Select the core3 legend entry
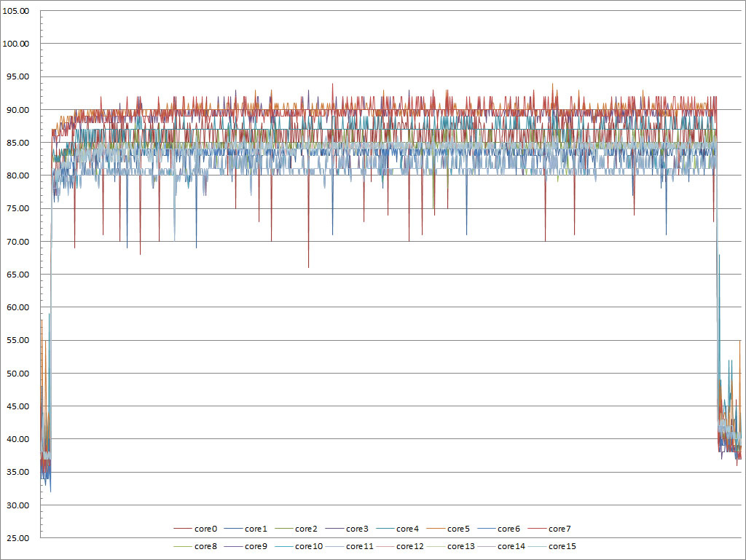Image resolution: width=746 pixels, height=560 pixels. click(x=347, y=529)
